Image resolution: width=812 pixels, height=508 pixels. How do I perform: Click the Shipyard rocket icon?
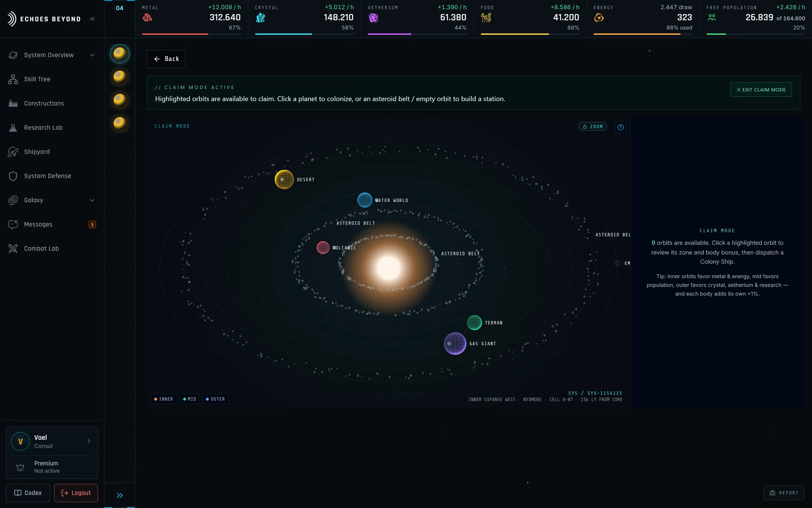(x=13, y=152)
